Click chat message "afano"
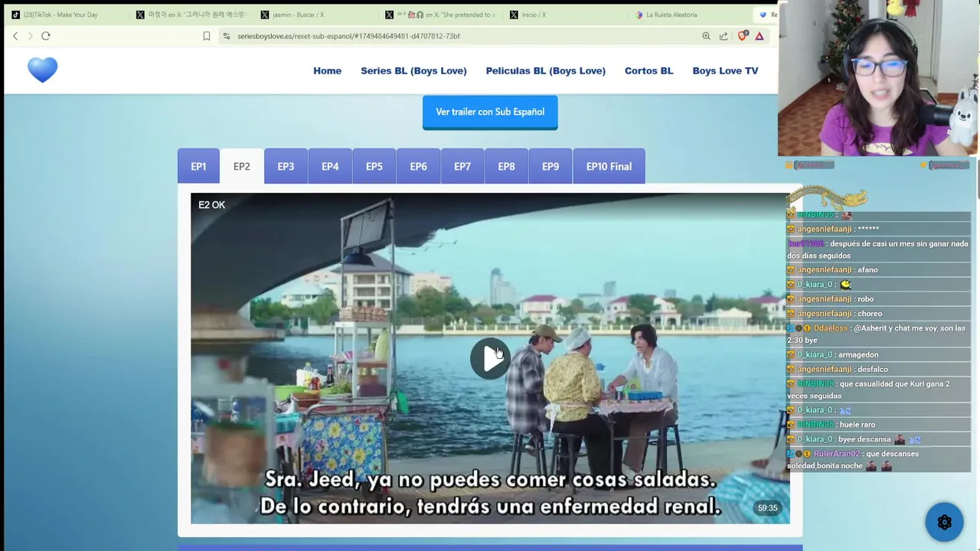Viewport: 980px width, 551px height. (867, 270)
